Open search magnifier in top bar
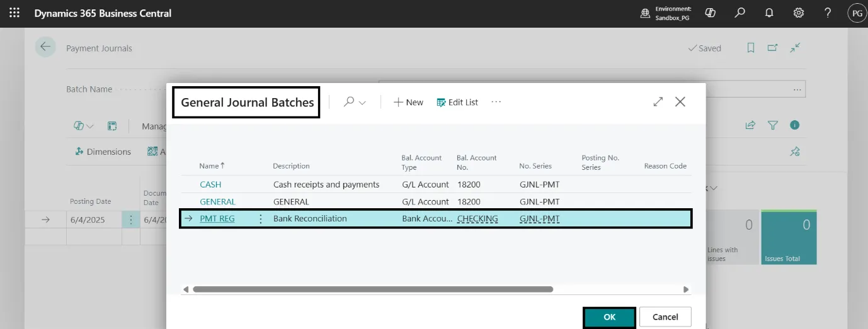 point(740,13)
